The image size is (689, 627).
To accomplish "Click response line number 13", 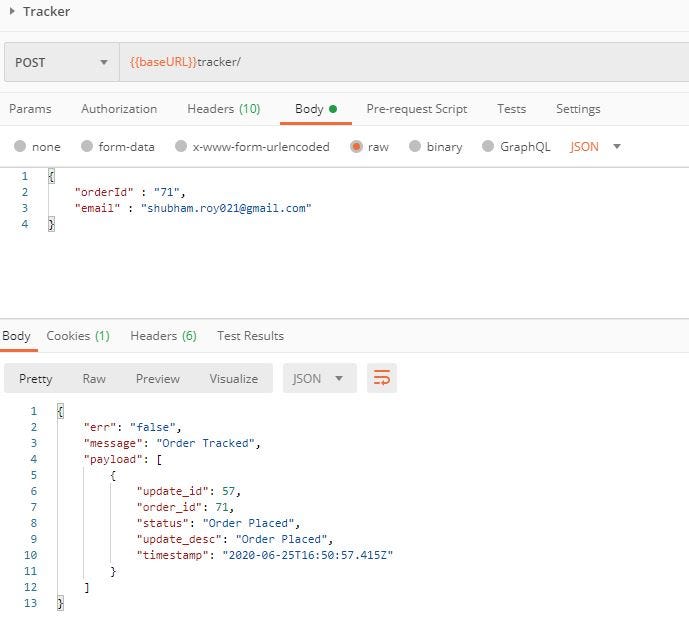I will pos(30,603).
